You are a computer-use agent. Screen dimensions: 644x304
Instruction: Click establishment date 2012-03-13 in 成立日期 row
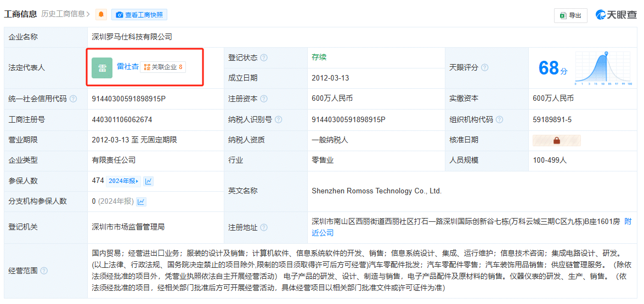(330, 78)
